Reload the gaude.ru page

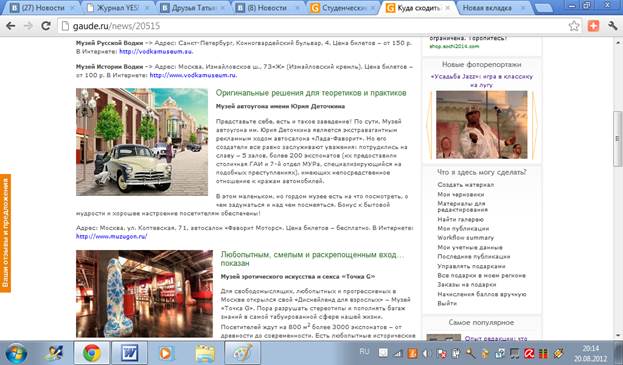(x=46, y=26)
